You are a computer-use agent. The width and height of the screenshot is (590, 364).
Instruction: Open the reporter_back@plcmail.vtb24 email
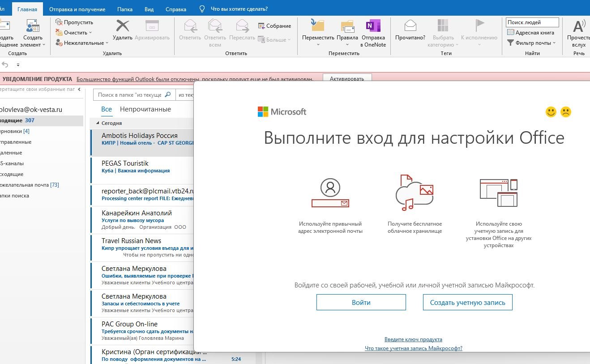[x=142, y=195]
